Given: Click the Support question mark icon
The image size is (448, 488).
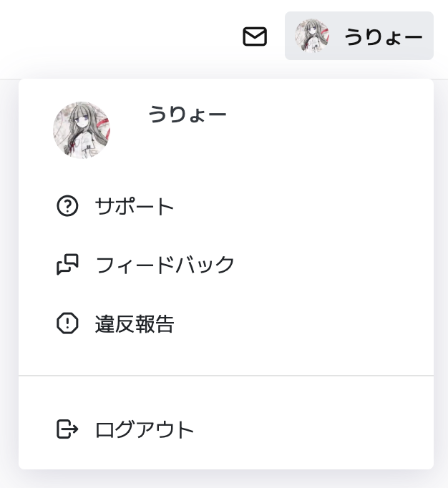Looking at the screenshot, I should (67, 207).
